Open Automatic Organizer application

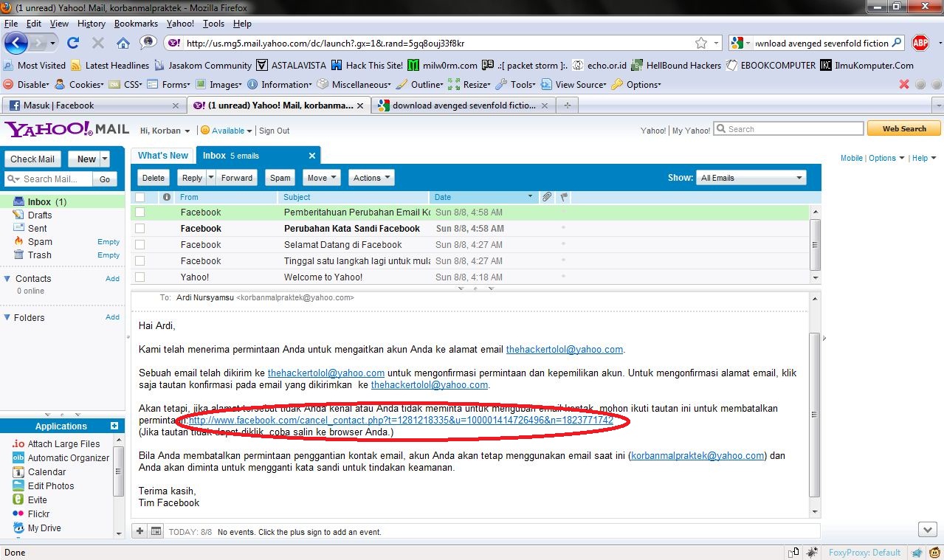(x=69, y=457)
